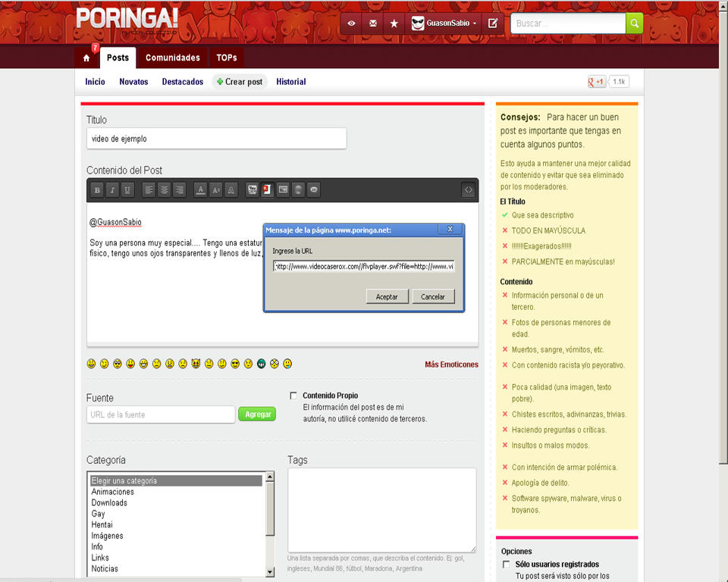Click the URL de la fuente field
Viewport: 728px width, 582px height.
(x=160, y=415)
